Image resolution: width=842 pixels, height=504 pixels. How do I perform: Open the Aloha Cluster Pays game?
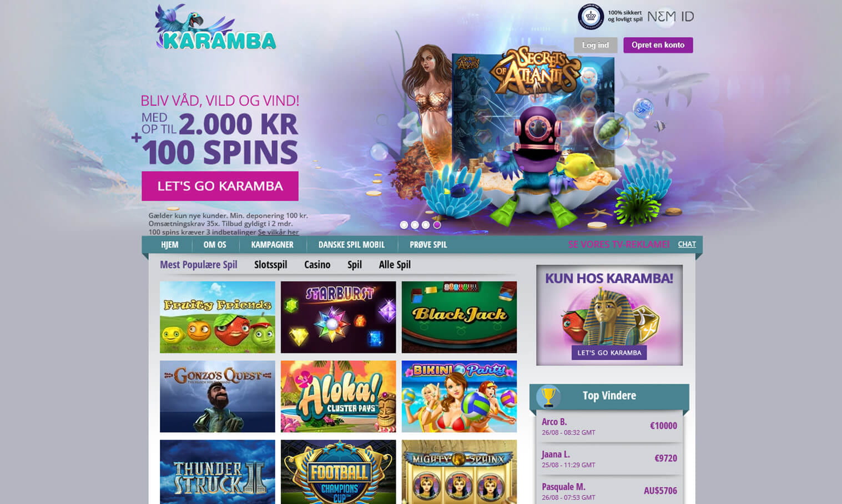[338, 396]
